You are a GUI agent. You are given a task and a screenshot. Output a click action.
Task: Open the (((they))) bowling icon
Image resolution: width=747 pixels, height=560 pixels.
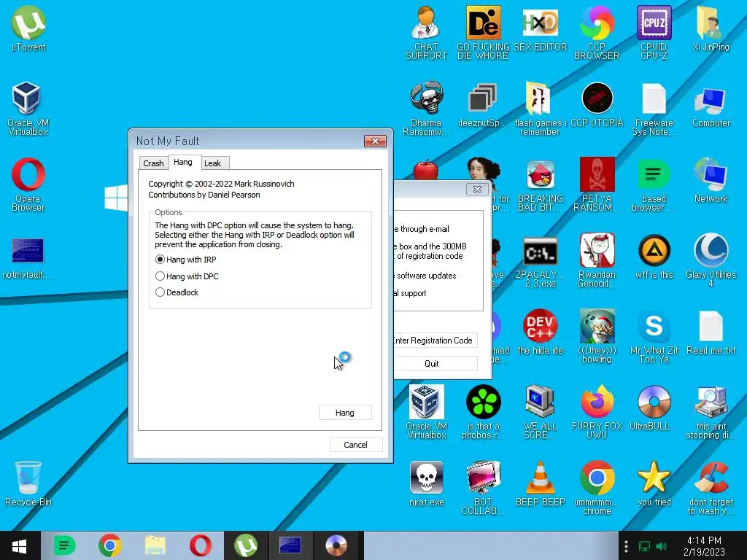[x=597, y=336]
